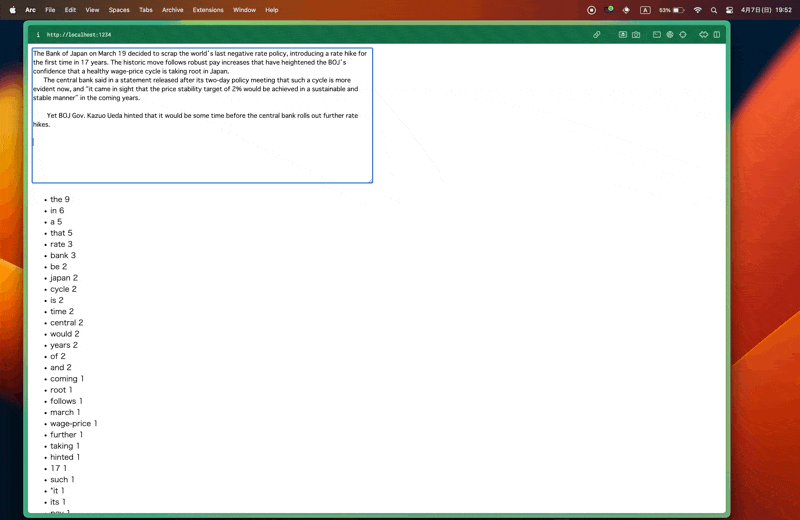Image resolution: width=800 pixels, height=520 pixels.
Task: Click the textarea resize handle corner
Action: click(x=369, y=180)
